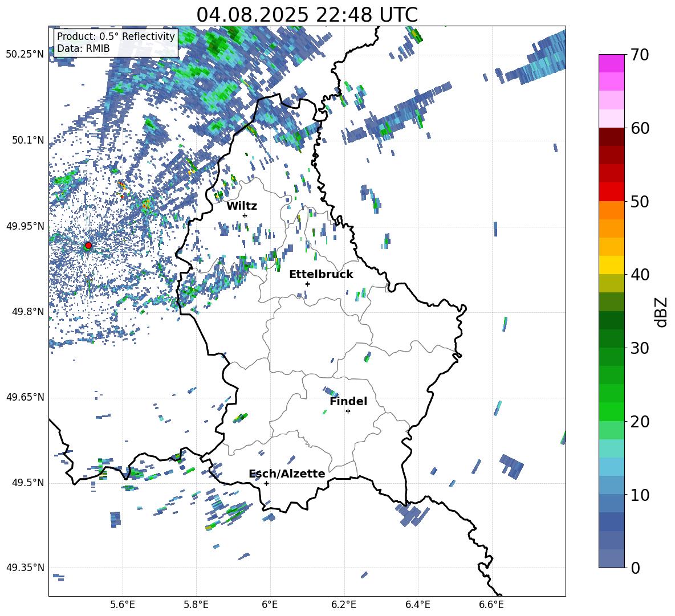675x616 pixels.
Task: Select the Findel city label
Action: (349, 401)
